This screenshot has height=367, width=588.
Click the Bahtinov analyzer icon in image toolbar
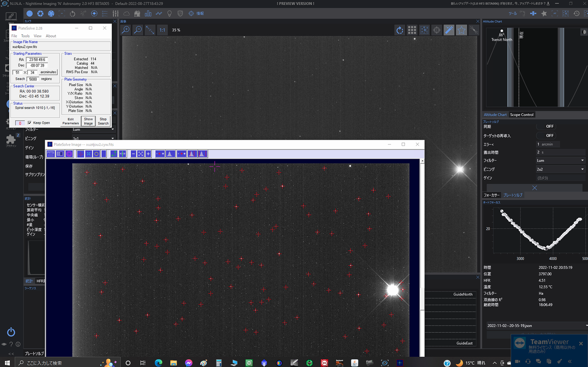473,30
